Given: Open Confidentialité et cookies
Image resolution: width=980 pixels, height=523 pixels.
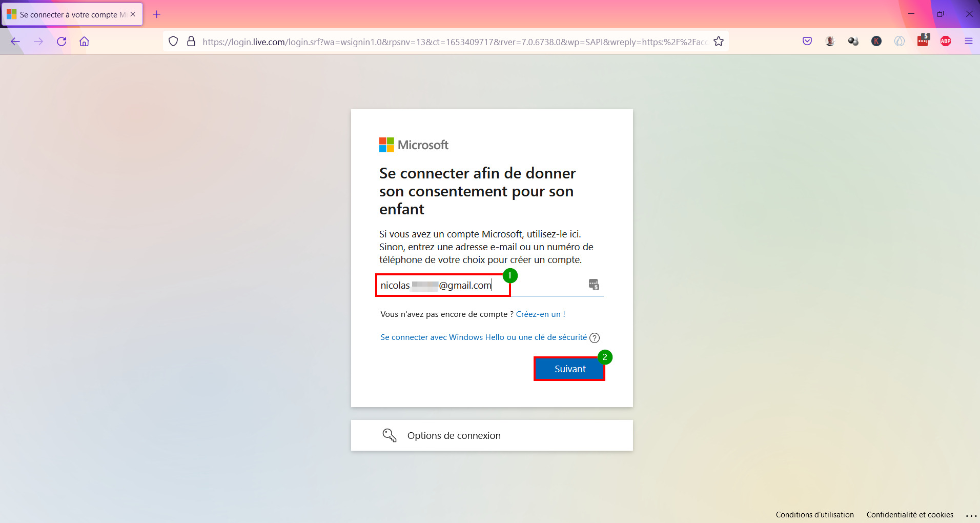Looking at the screenshot, I should pyautogui.click(x=910, y=515).
